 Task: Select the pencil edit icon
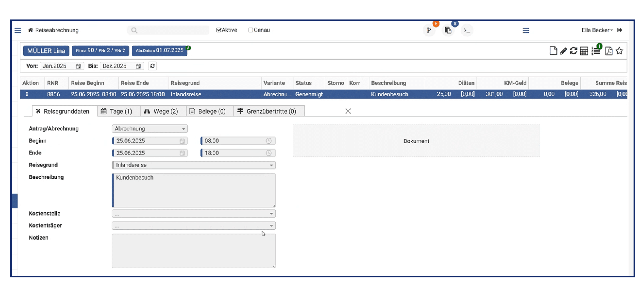[563, 51]
